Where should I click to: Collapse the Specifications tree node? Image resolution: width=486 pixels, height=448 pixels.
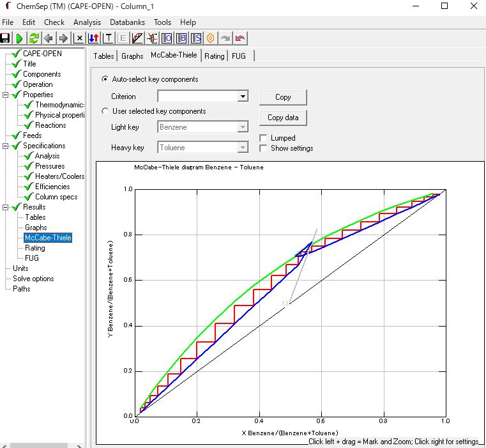click(5, 146)
